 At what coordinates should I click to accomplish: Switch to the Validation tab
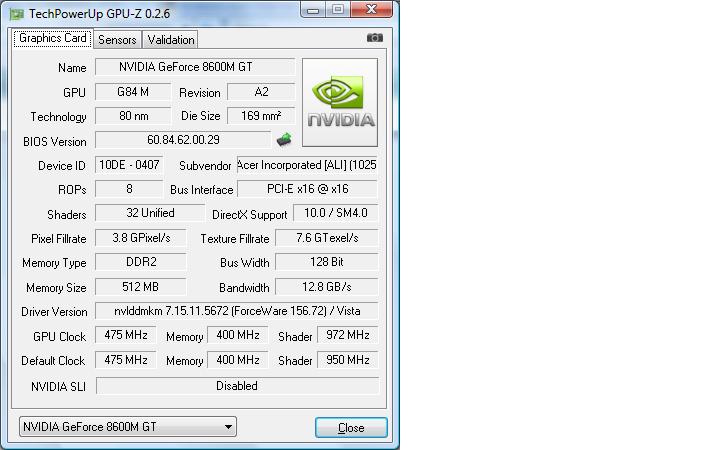click(171, 40)
